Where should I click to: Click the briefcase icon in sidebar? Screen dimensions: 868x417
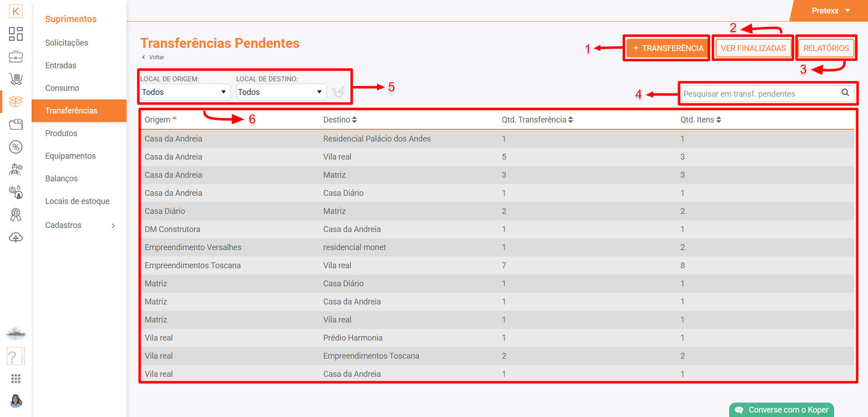click(16, 56)
